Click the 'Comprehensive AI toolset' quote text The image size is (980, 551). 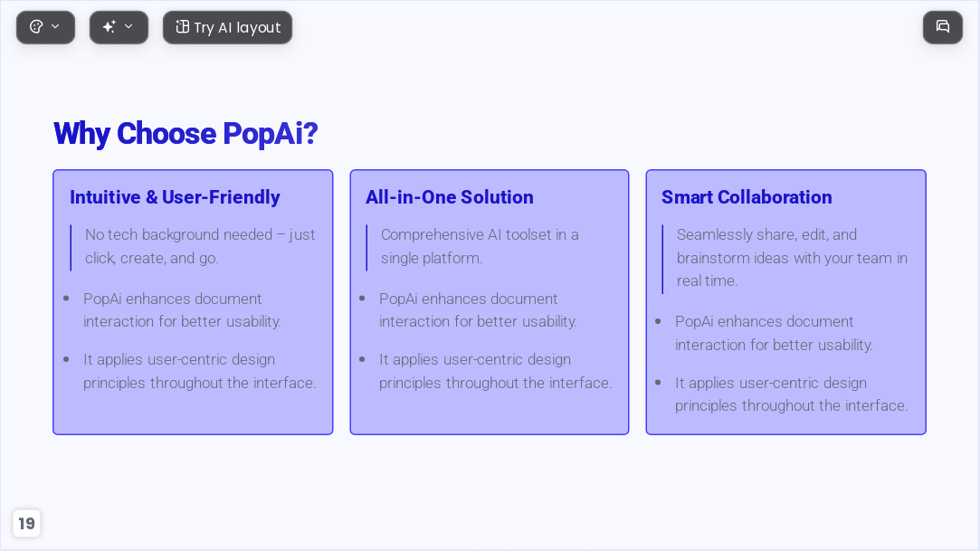[480, 246]
